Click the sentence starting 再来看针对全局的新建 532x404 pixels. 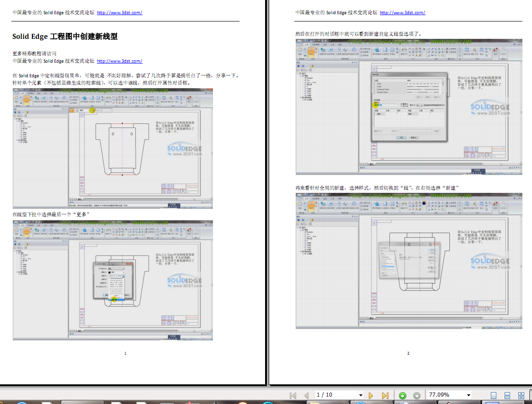pos(377,188)
